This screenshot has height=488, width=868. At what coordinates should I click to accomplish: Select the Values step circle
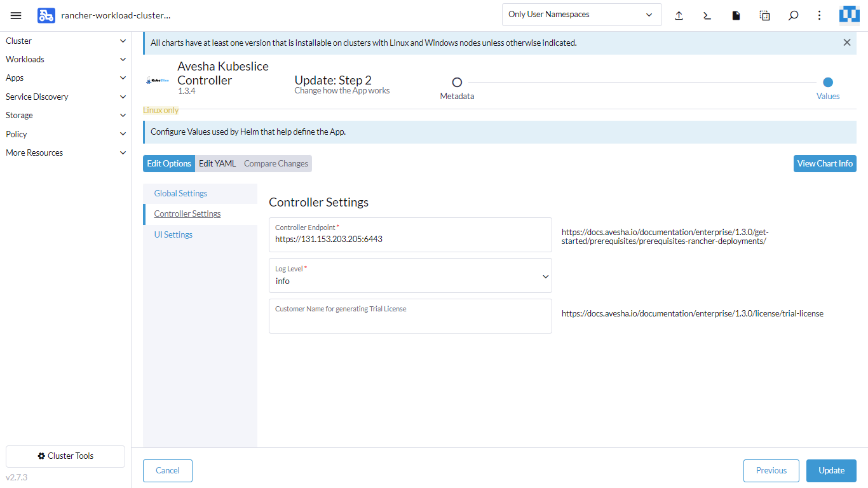pos(828,82)
